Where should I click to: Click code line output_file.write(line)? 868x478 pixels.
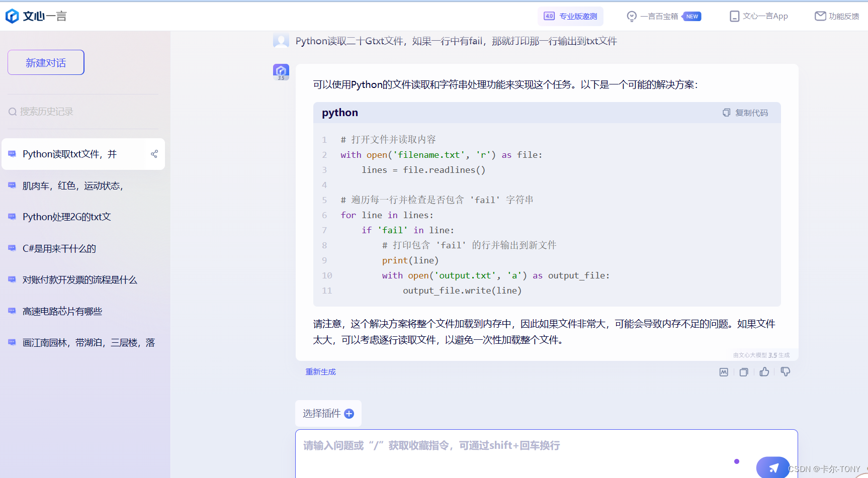[x=462, y=291]
